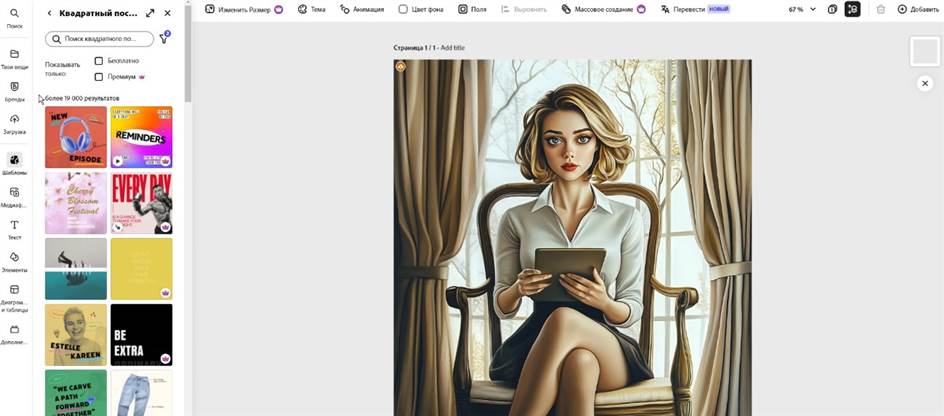Open the Медиафайлы sidebar section
Viewport: 944px width, 416px height.
click(14, 192)
